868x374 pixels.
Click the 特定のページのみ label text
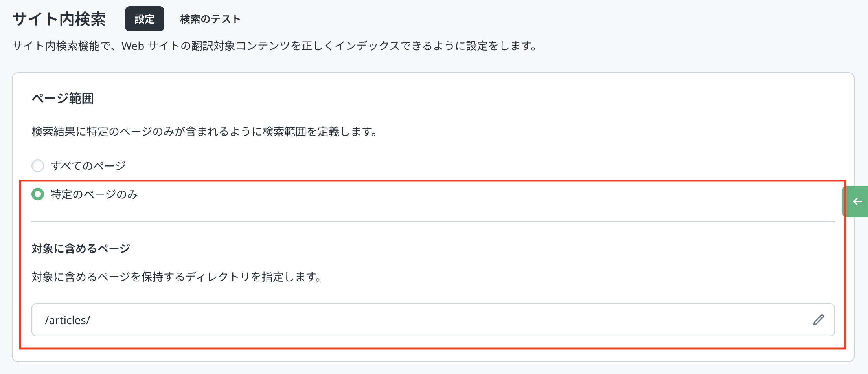point(94,194)
